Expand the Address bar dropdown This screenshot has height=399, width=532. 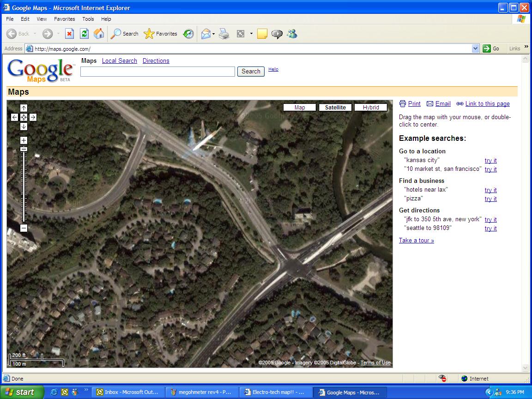tap(475, 48)
